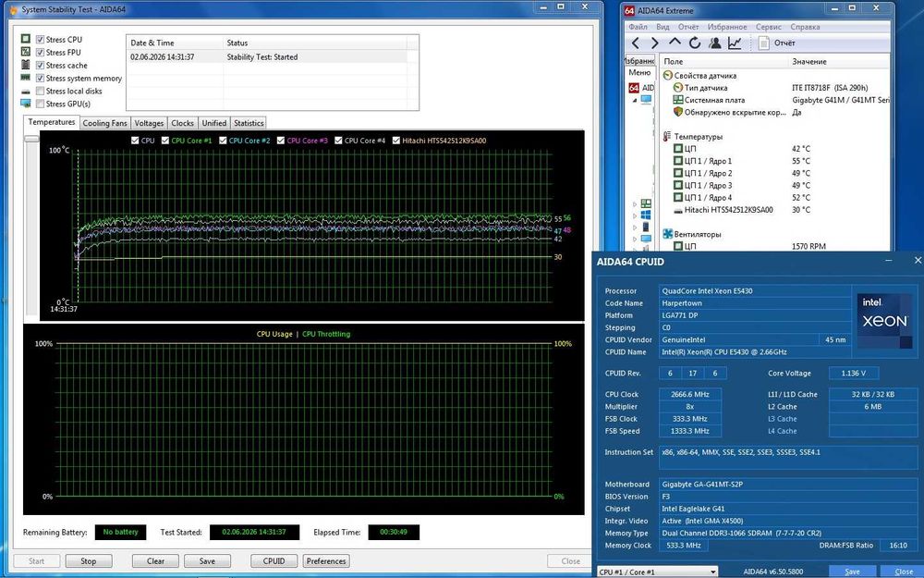Open the CPU #1 / Core #1 dropdown

(657, 572)
